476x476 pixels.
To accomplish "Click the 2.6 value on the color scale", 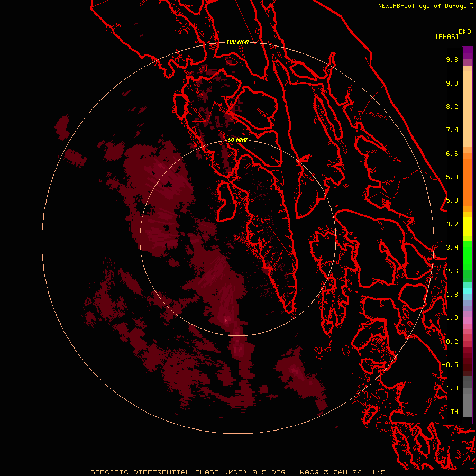I will pyautogui.click(x=452, y=271).
